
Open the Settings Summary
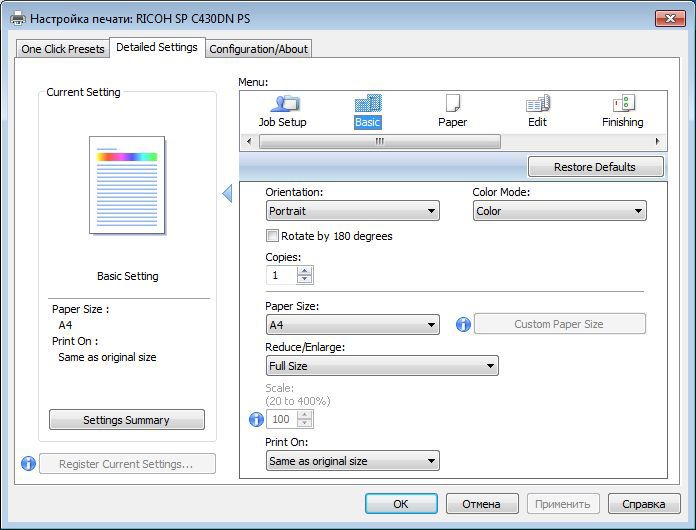127,419
